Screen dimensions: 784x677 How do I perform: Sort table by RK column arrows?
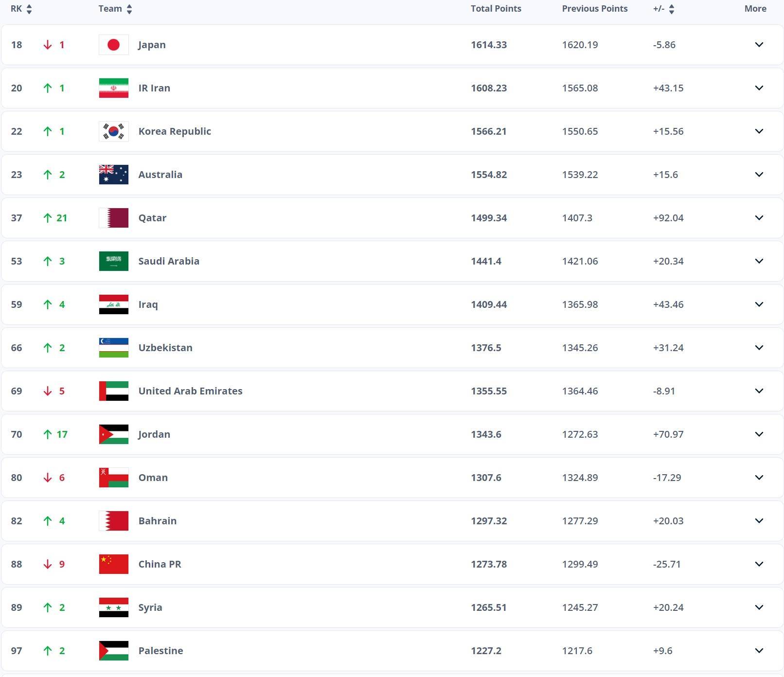(29, 9)
